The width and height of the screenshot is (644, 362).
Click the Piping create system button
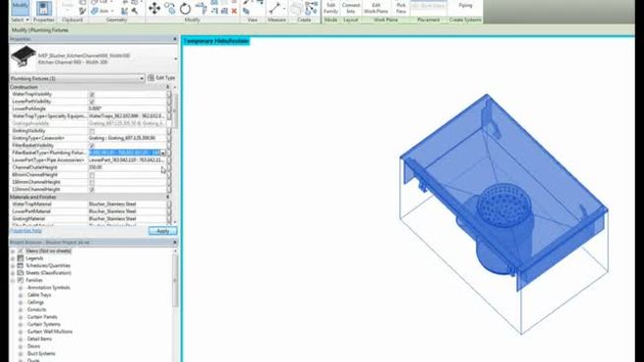pos(465,6)
